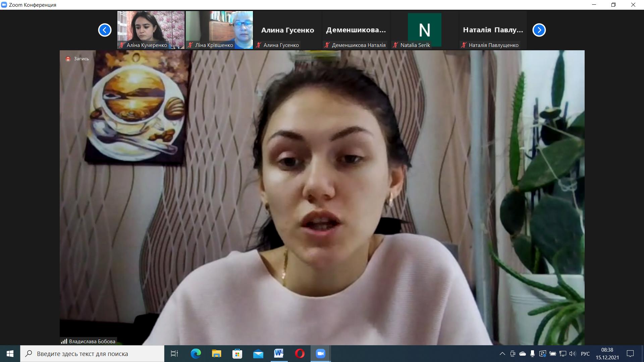Open the volume control in tray
This screenshot has height=362, width=644.
click(x=573, y=354)
